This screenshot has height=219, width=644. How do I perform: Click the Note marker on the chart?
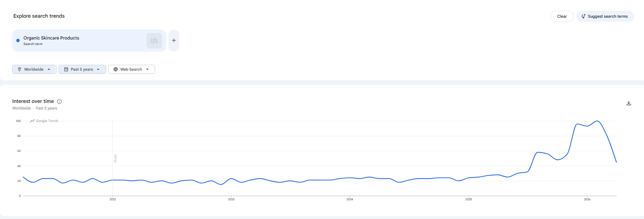115,159
